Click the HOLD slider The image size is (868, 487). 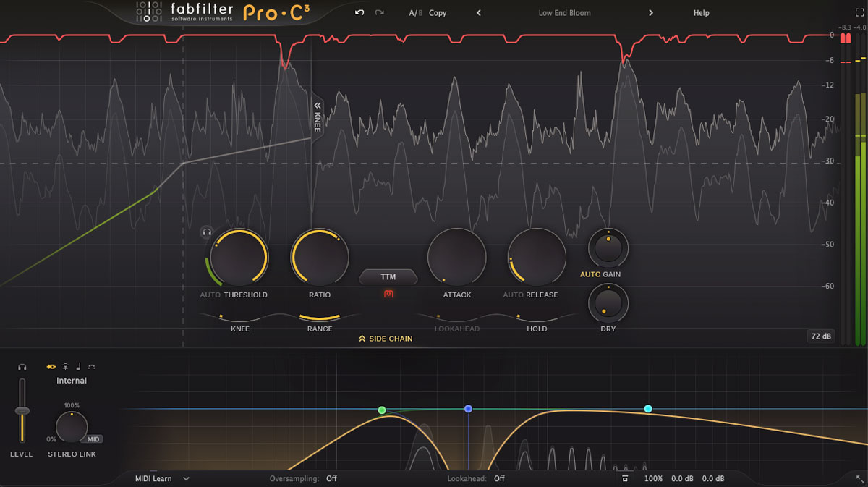tap(537, 318)
